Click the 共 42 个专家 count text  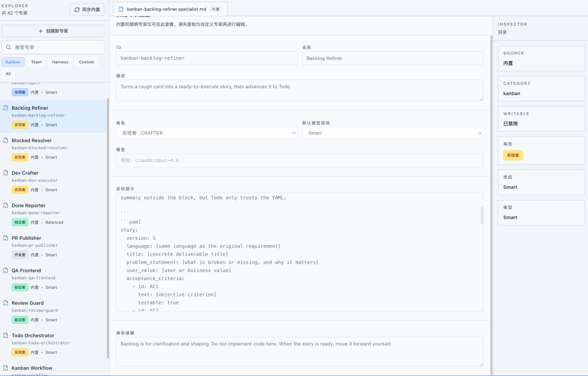pos(14,13)
